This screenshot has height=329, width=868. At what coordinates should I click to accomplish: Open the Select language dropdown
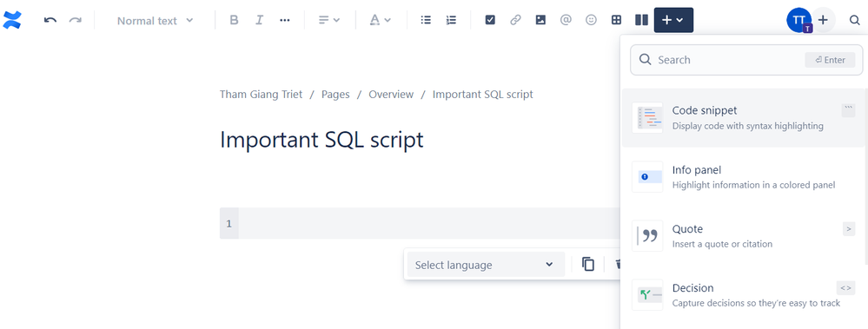pyautogui.click(x=484, y=265)
